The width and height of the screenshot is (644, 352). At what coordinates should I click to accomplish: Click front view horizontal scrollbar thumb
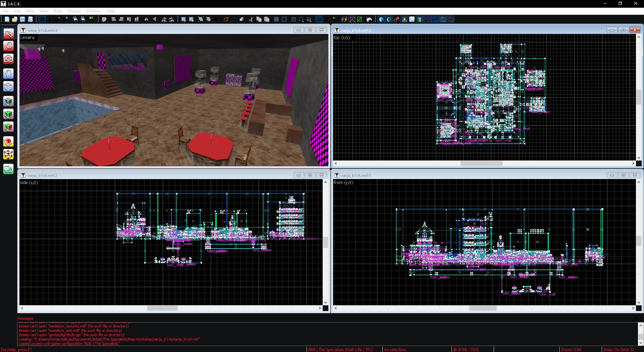tap(483, 308)
